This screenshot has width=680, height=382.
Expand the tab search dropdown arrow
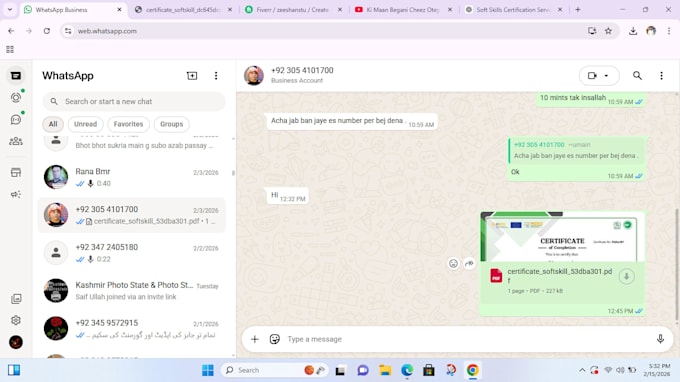click(10, 10)
